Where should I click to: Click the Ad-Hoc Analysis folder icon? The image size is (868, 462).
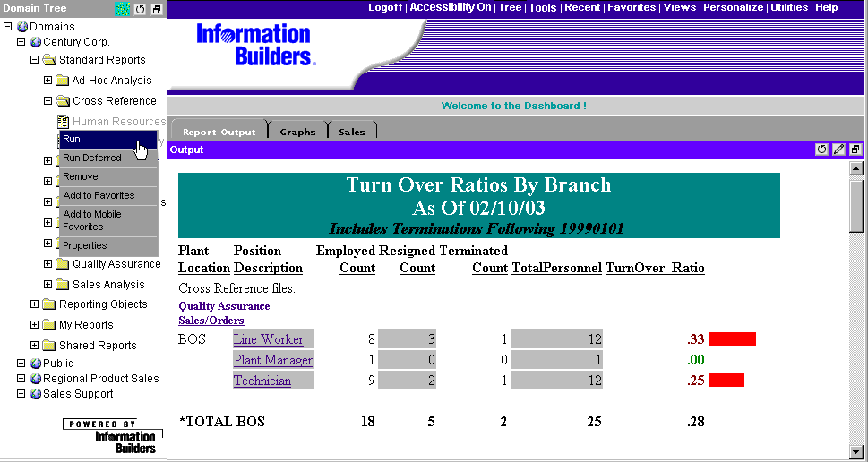point(63,81)
